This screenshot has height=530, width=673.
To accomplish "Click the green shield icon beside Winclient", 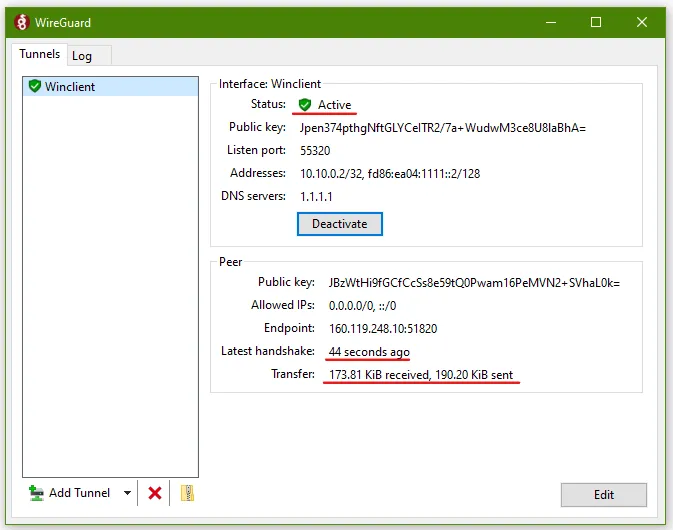I will [x=35, y=86].
